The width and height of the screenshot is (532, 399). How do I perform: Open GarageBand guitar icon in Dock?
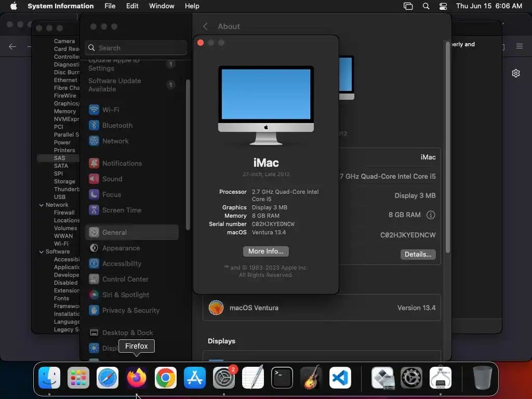[x=311, y=378]
